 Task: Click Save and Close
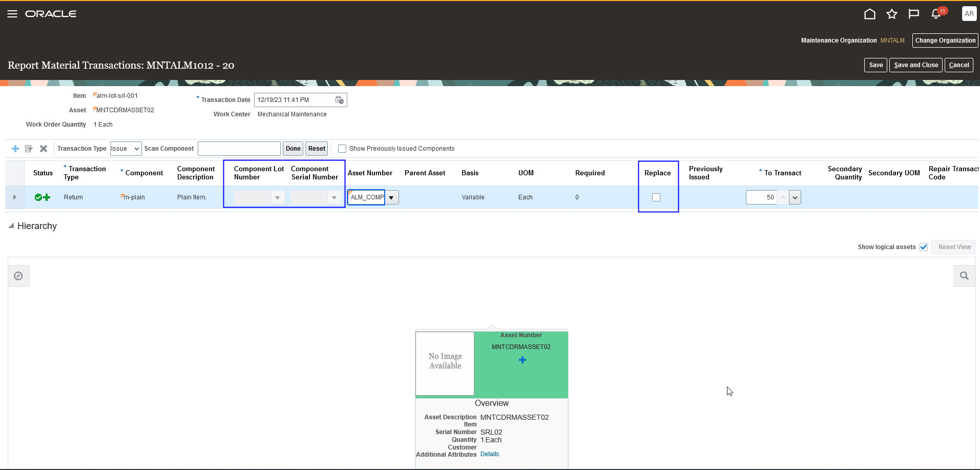[x=915, y=65]
